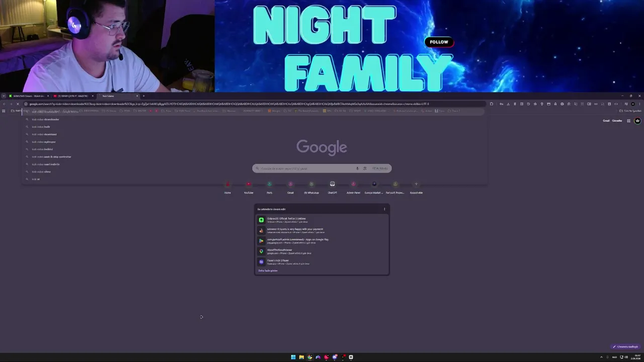The width and height of the screenshot is (644, 362).
Task: Open AI Modu in search box
Action: pos(380,168)
